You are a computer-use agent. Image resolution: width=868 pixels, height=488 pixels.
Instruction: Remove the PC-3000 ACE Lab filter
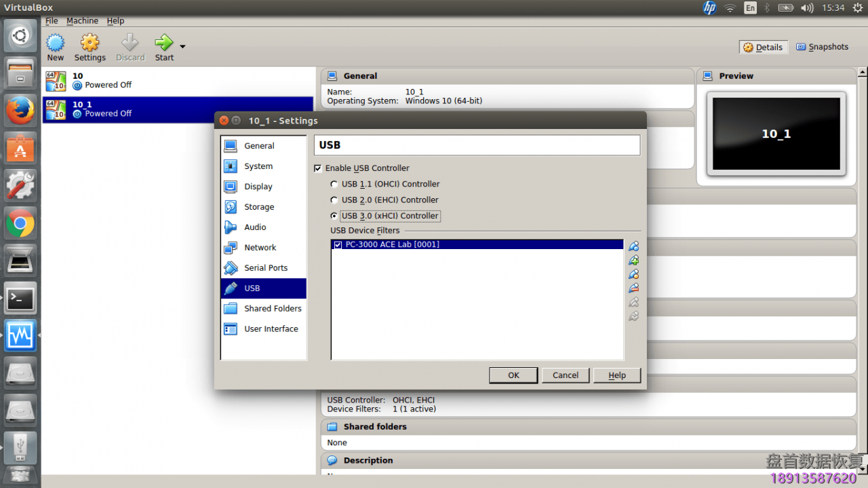click(x=633, y=287)
